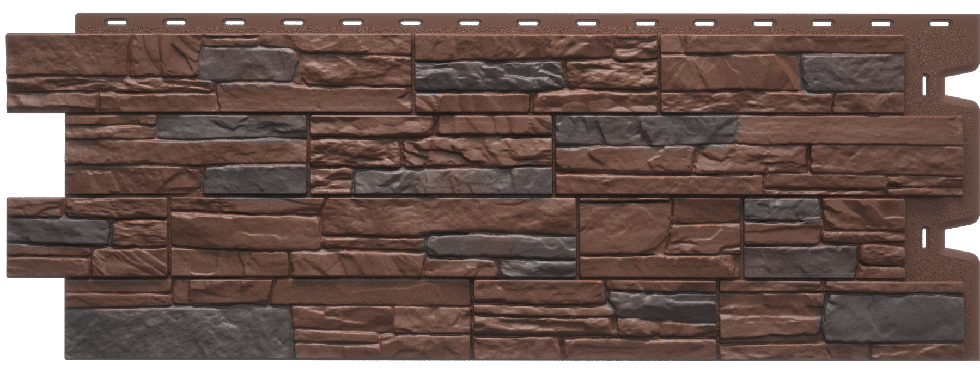Select the gray stone in top-center section
This screenshot has height=374, width=980.
(x=489, y=75)
